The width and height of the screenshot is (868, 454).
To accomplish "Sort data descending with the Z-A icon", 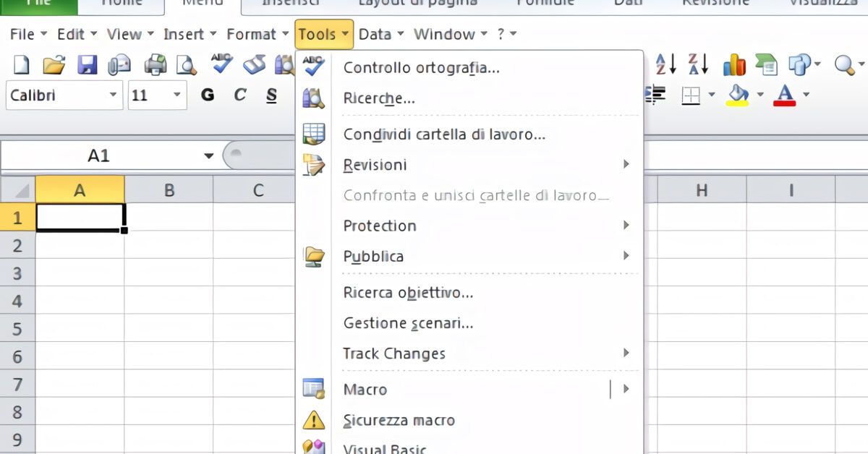I will point(699,64).
